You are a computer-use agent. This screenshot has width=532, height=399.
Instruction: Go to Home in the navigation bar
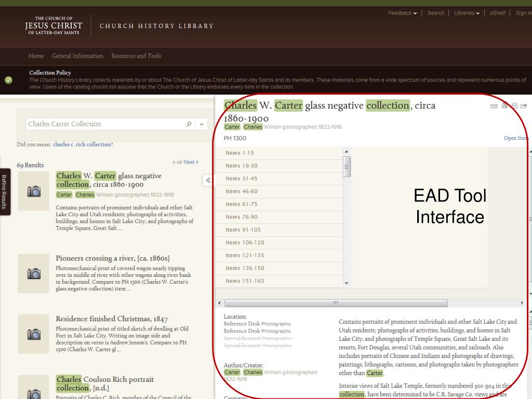(x=36, y=56)
